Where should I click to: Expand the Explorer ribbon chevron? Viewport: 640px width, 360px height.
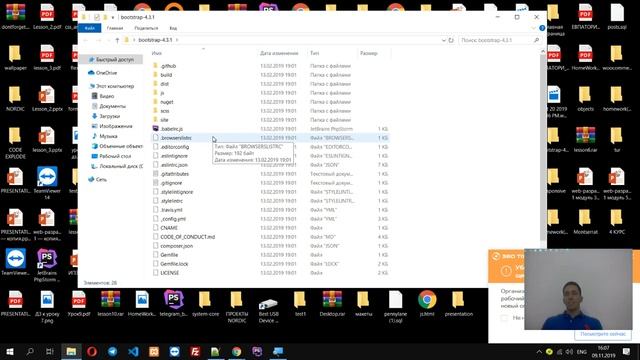coord(533,28)
